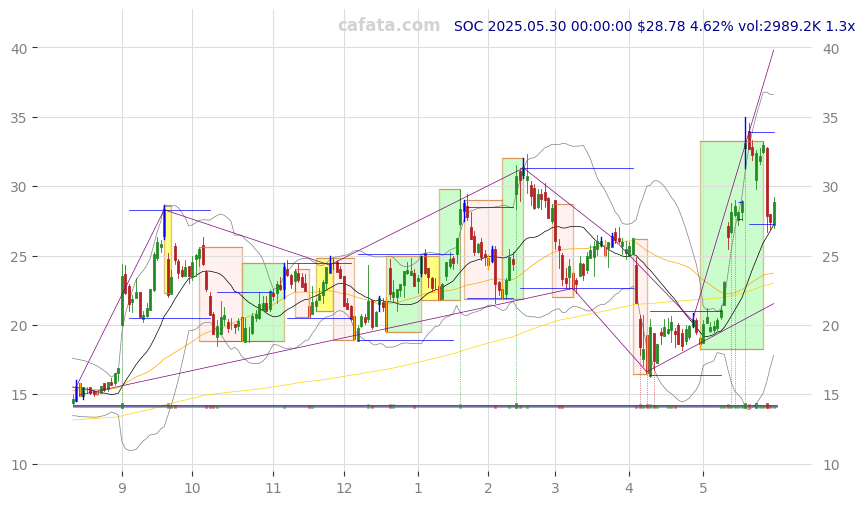Click the yellow box at late-September peak
The width and height of the screenshot is (865, 505).
pyautogui.click(x=168, y=249)
